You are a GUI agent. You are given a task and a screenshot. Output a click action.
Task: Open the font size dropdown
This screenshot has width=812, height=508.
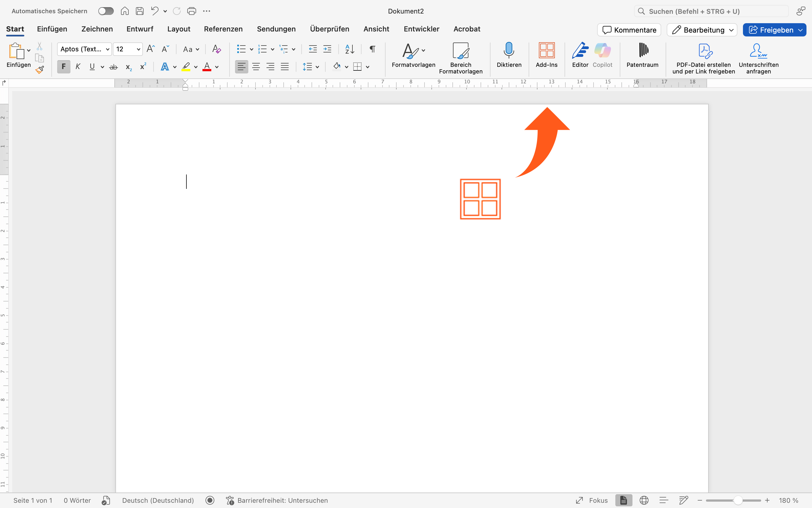click(x=138, y=49)
